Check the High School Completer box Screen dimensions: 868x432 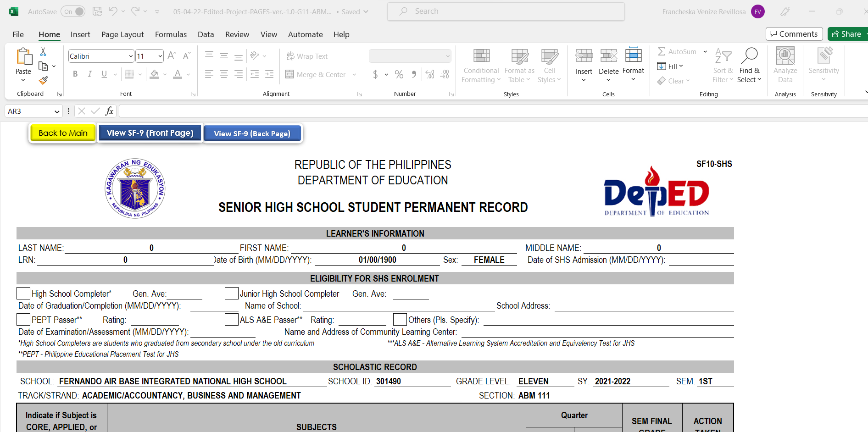23,294
